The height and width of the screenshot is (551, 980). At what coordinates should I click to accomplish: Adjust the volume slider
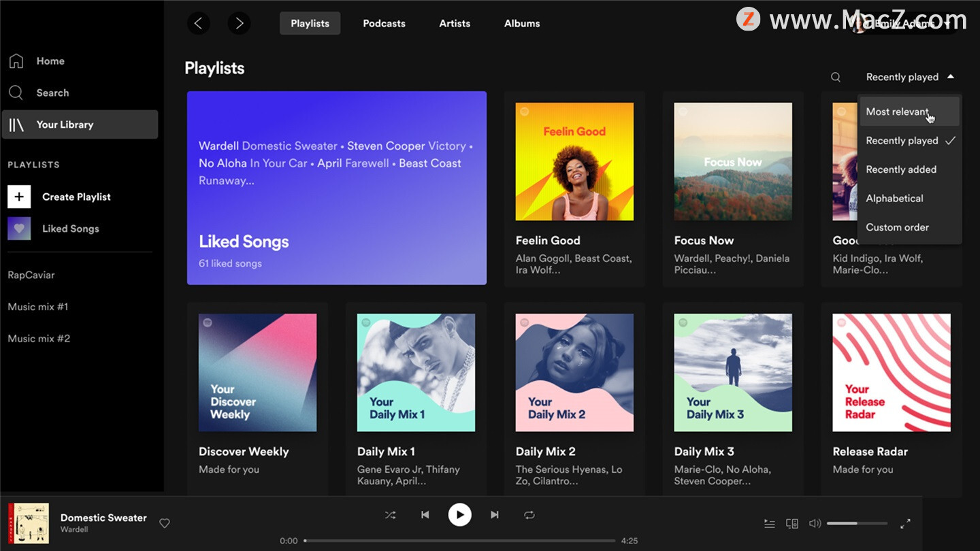857,524
